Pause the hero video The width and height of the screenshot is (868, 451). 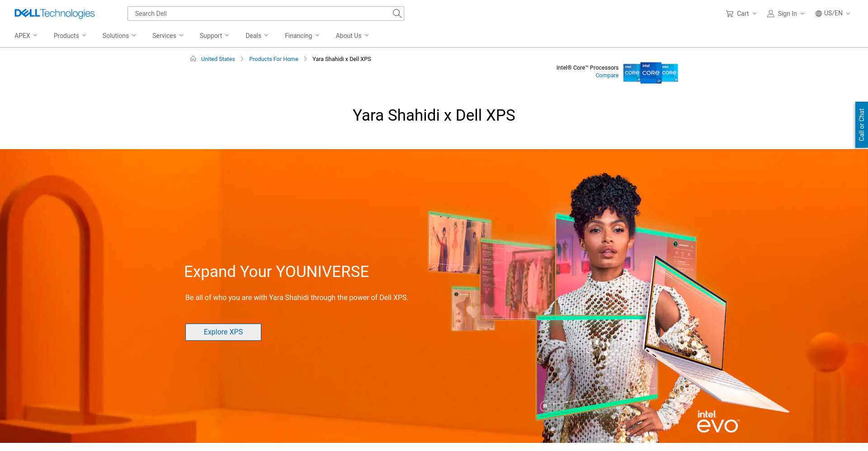point(545,406)
